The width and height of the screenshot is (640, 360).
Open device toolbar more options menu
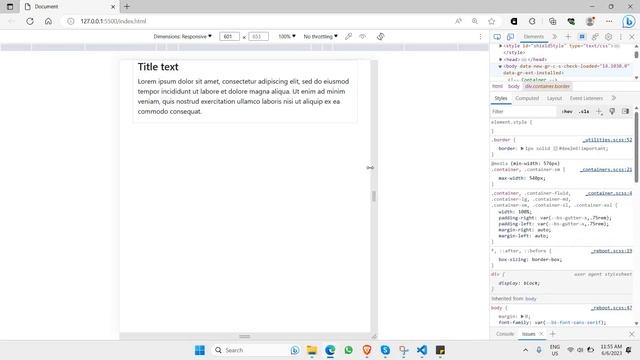click(480, 36)
